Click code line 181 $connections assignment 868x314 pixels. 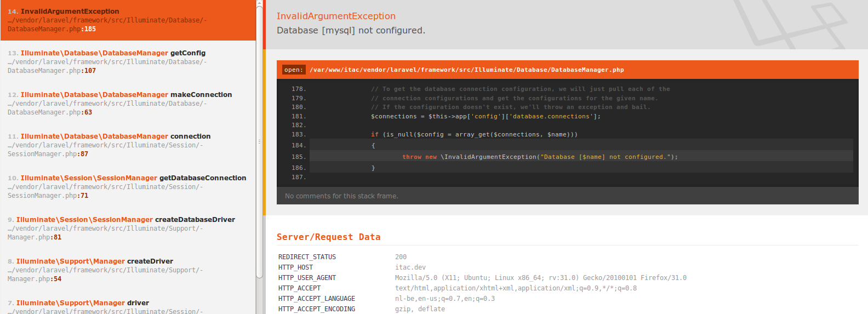[x=486, y=116]
